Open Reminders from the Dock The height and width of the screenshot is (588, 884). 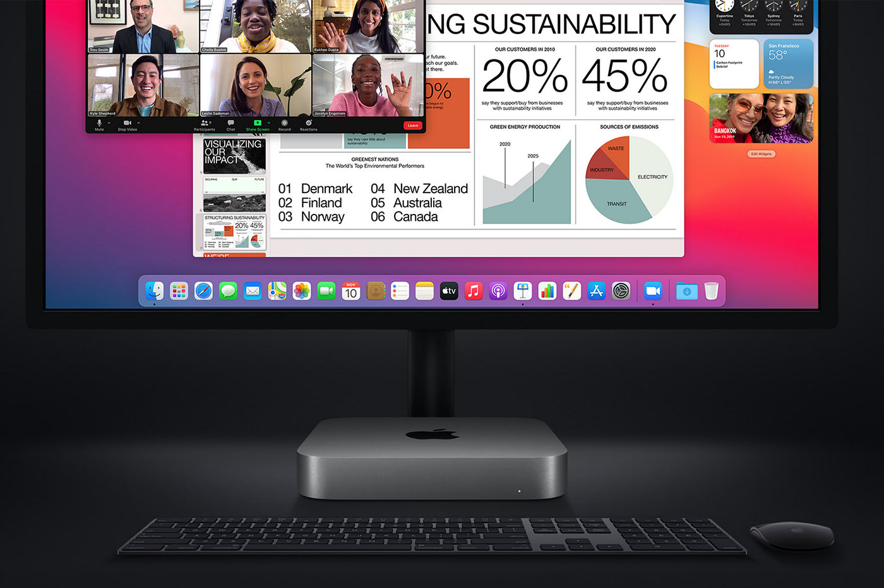tap(400, 291)
